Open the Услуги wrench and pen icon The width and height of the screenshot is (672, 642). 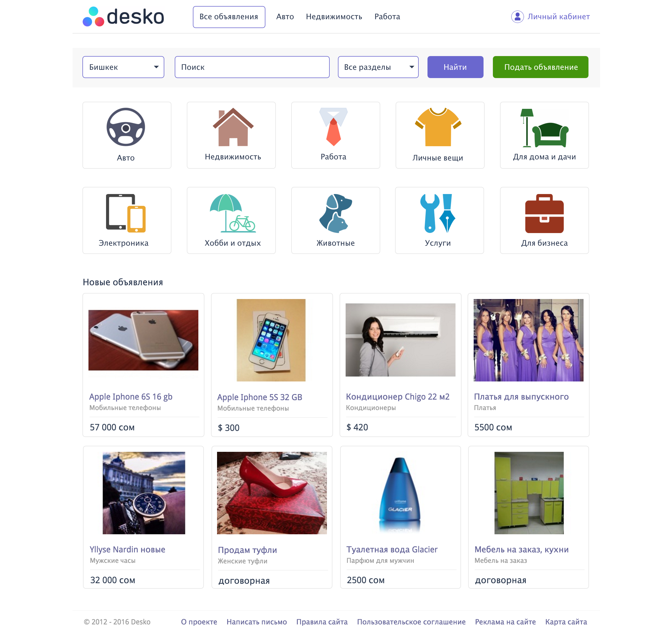438,213
